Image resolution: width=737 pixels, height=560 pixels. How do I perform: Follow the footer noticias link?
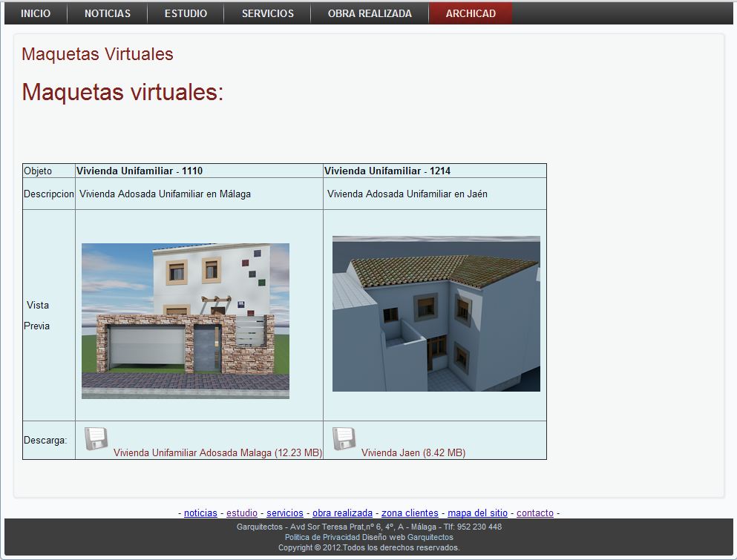pos(200,513)
